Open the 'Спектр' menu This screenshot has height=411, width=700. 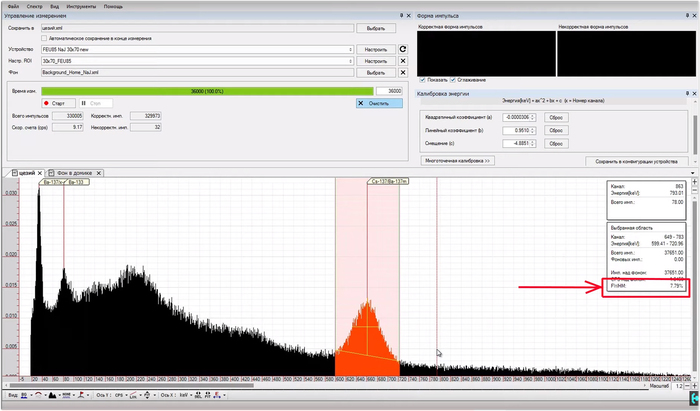tap(35, 5)
